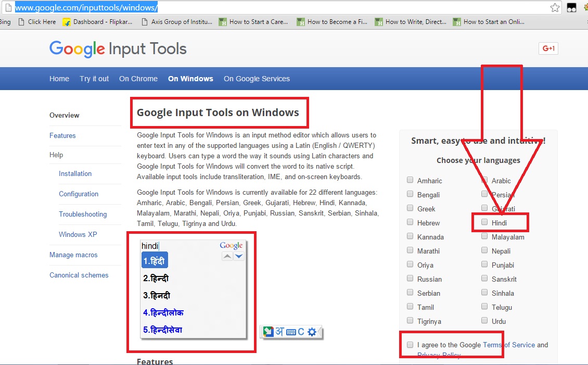The height and width of the screenshot is (365, 588).
Task: Go to the Home tab
Action: tap(59, 79)
